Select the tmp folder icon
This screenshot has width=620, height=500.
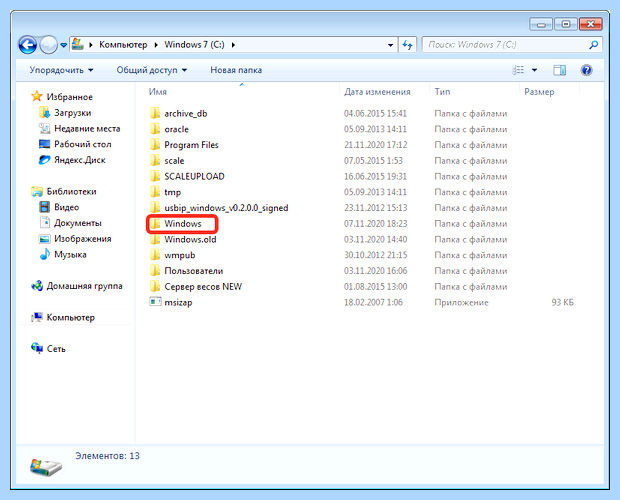155,192
